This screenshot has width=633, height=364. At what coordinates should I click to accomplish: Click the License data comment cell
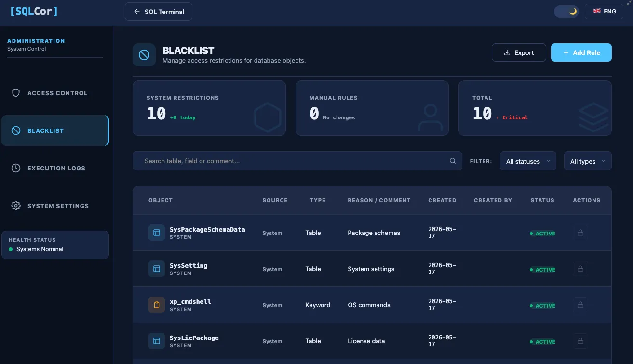pos(366,341)
